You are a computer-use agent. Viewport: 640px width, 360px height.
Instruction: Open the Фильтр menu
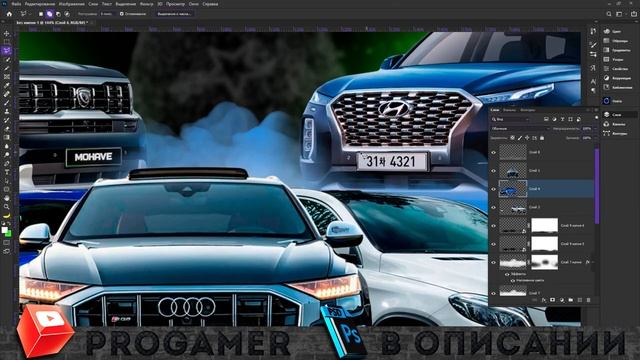147,4
